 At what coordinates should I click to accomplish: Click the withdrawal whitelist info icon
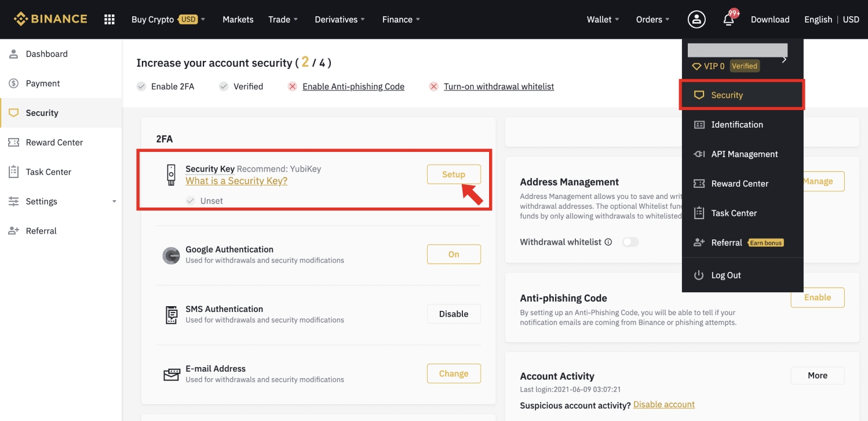click(x=608, y=242)
